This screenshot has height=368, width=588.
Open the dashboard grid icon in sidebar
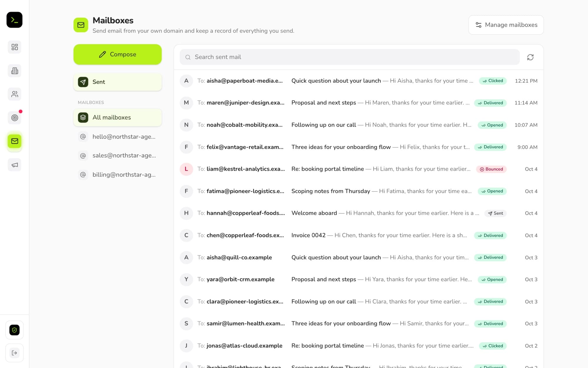pos(14,47)
